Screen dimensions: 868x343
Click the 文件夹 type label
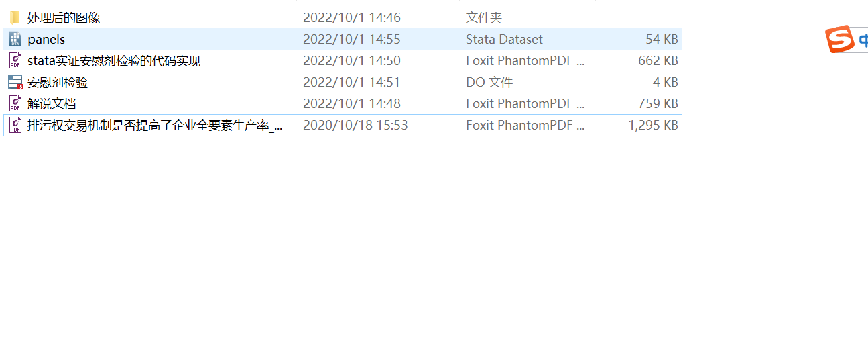point(484,18)
